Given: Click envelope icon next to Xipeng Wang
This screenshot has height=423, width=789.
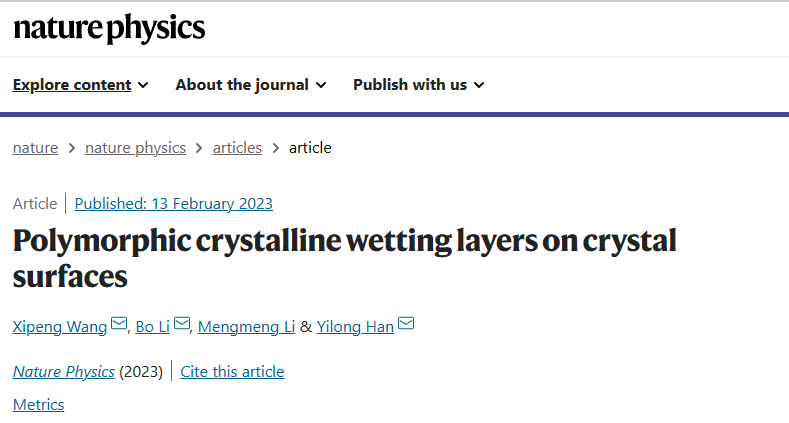Looking at the screenshot, I should click(x=119, y=323).
